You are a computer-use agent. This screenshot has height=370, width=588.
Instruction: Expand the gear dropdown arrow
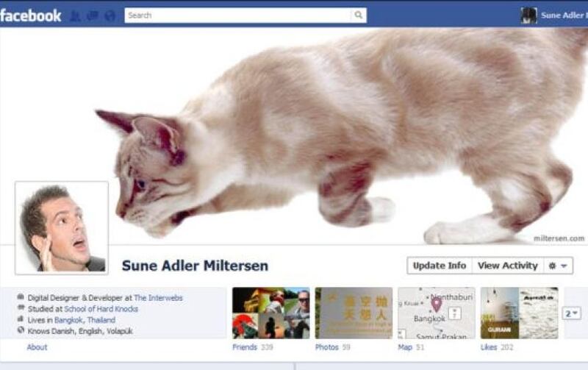tap(564, 266)
